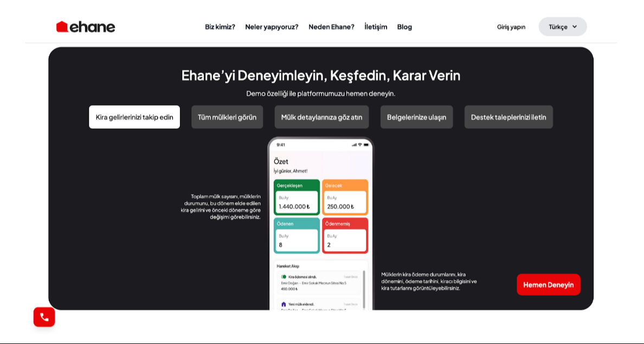The image size is (644, 344).
Task: Go to the İletişim page
Action: tap(376, 27)
